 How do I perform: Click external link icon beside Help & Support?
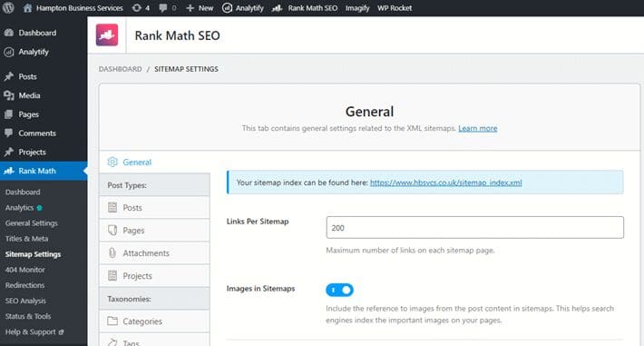(x=61, y=332)
